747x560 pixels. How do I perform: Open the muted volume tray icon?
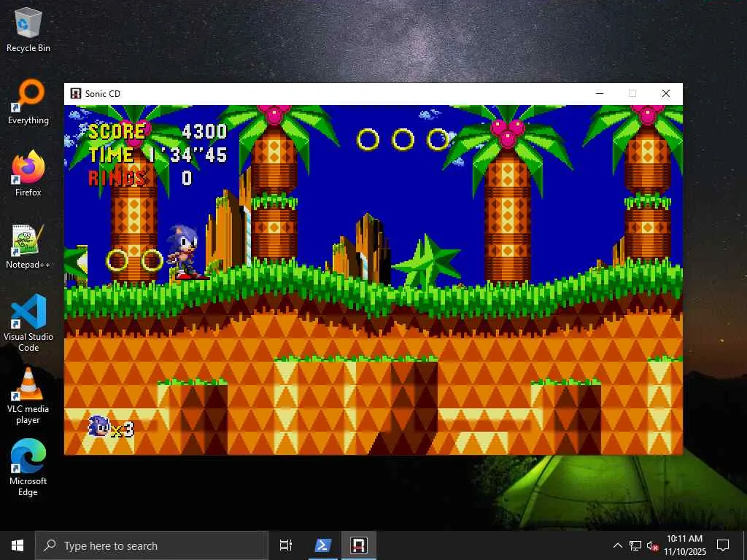[652, 545]
